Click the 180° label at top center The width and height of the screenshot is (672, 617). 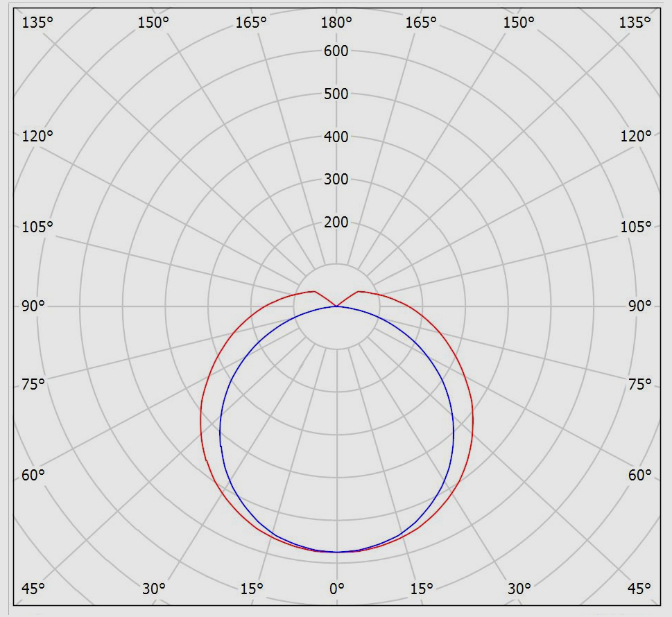pos(336,23)
